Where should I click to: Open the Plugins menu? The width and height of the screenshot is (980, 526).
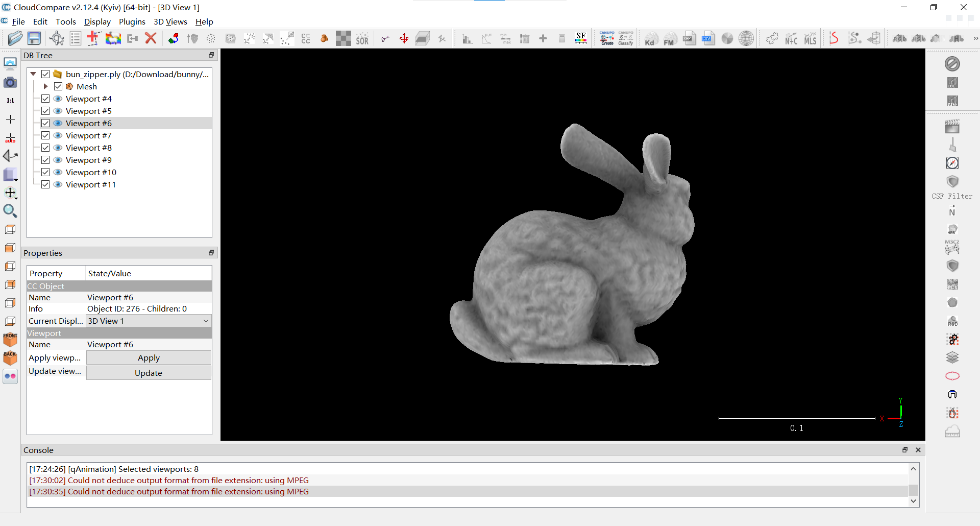132,21
